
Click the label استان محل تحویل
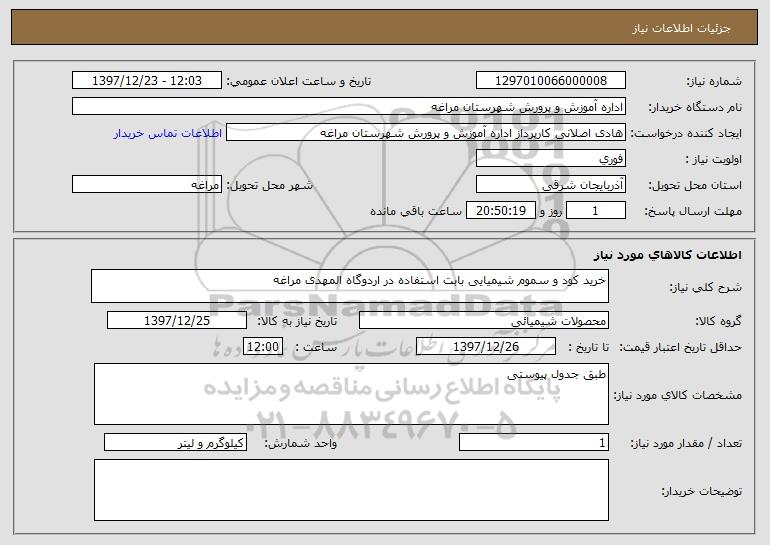tap(695, 185)
